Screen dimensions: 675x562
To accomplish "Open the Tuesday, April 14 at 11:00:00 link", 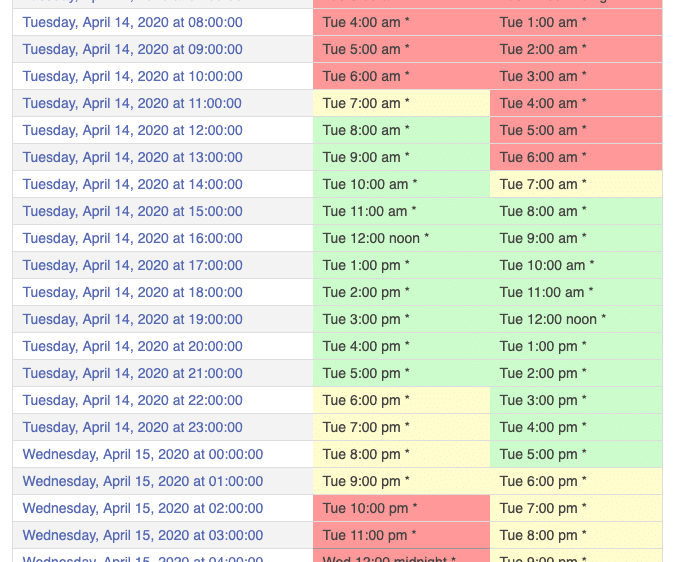I will point(132,103).
